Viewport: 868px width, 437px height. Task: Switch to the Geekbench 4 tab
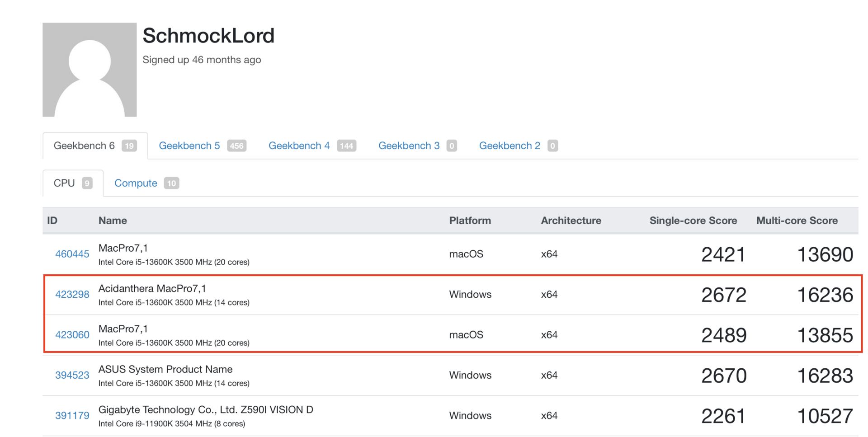[299, 146]
